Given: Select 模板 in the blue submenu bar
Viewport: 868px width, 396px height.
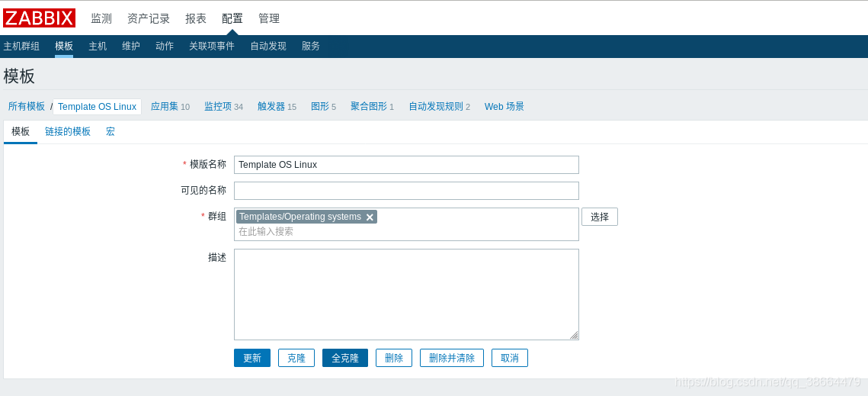Looking at the screenshot, I should click(64, 46).
